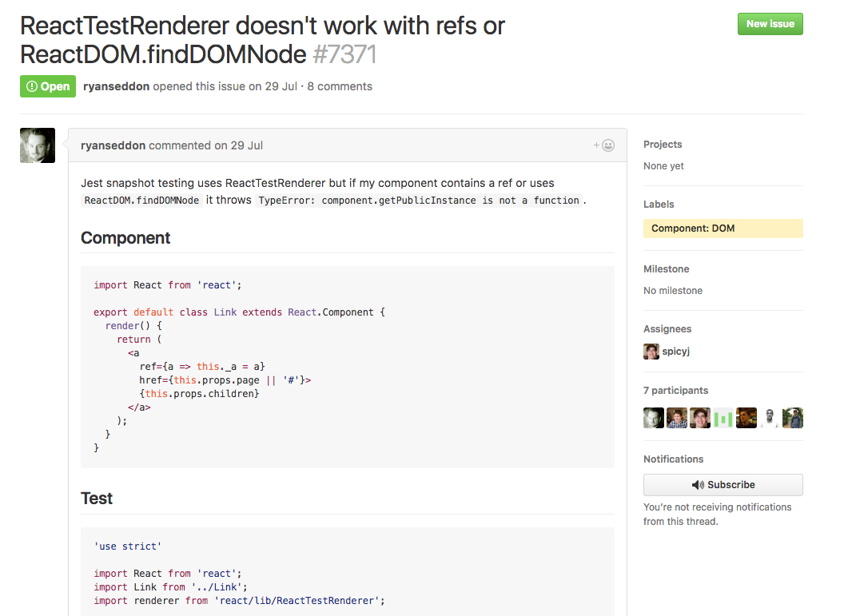Open the fifth participant avatar
Viewport: 844px width, 616px height.
(746, 418)
